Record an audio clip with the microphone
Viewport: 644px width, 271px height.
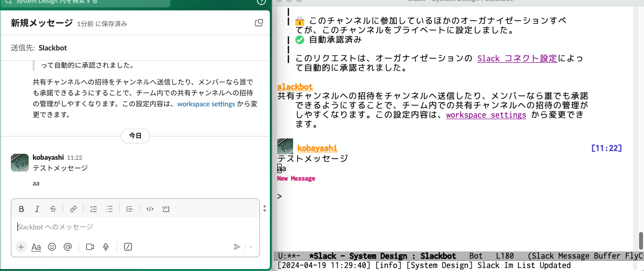pyautogui.click(x=106, y=247)
